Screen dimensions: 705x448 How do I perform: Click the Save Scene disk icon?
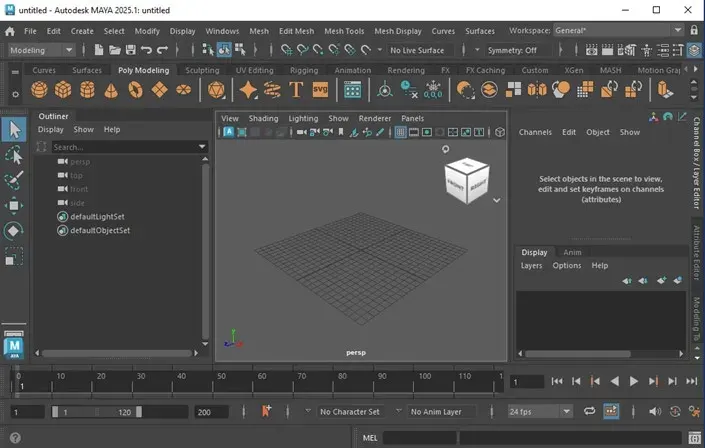pos(130,49)
